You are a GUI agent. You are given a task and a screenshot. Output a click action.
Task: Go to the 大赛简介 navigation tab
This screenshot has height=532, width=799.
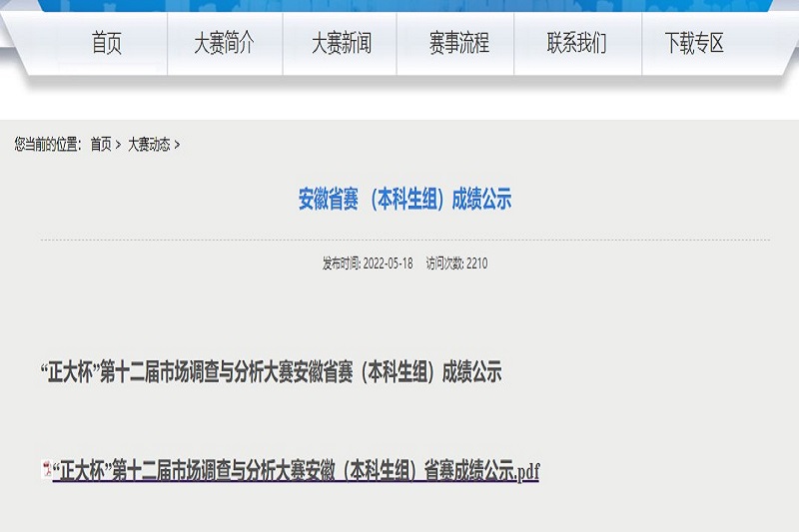(x=224, y=43)
